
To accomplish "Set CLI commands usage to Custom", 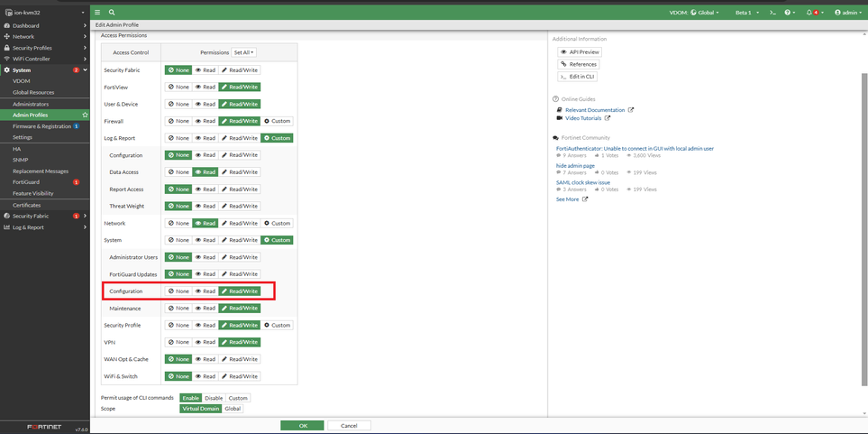I will [238, 398].
